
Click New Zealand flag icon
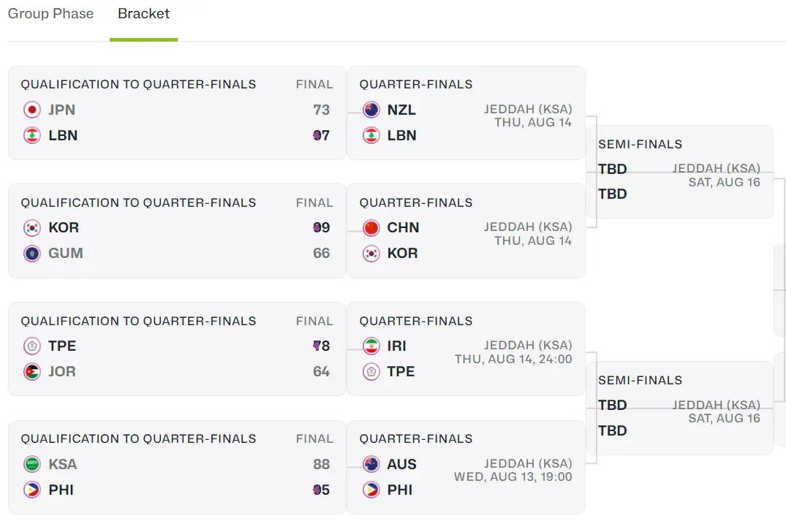point(371,110)
